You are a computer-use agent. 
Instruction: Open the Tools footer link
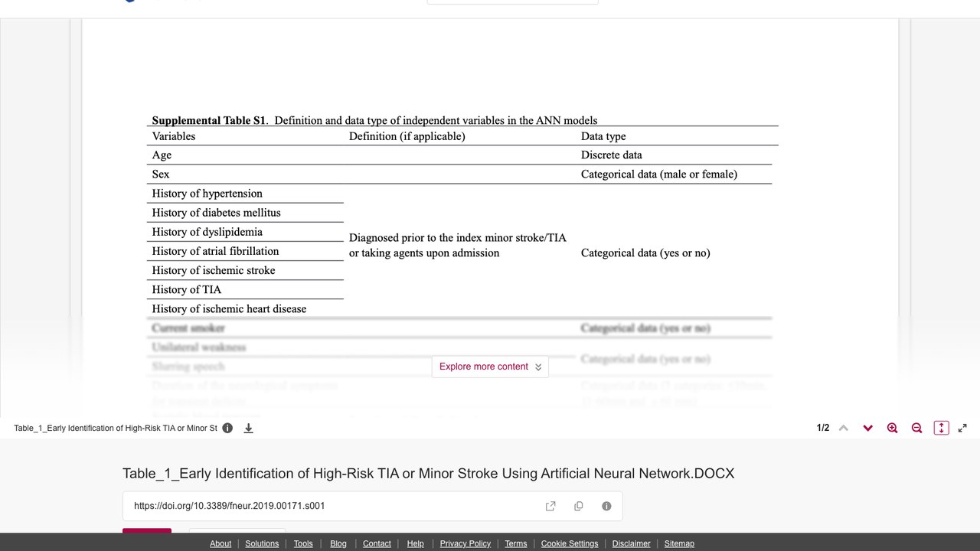coord(303,543)
